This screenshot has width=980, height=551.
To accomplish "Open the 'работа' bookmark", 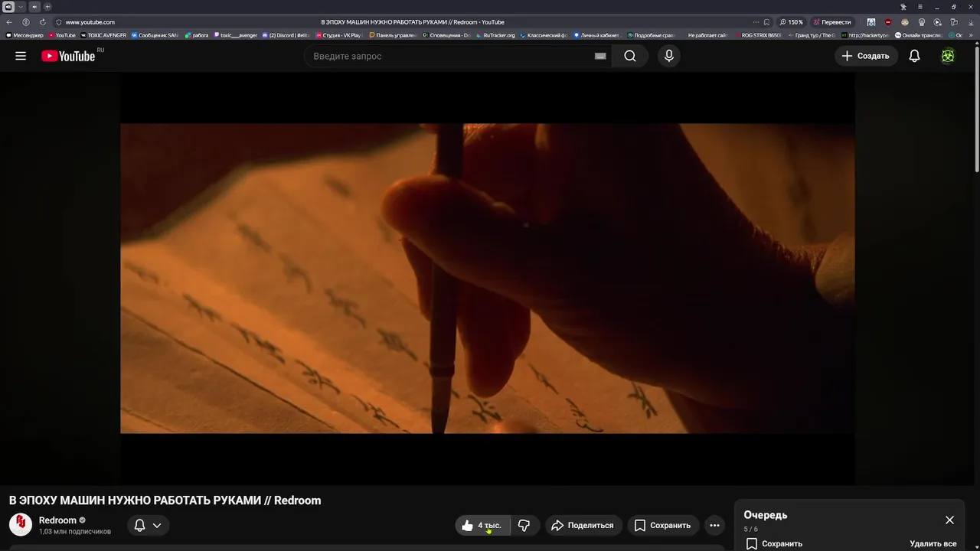I will [x=197, y=35].
